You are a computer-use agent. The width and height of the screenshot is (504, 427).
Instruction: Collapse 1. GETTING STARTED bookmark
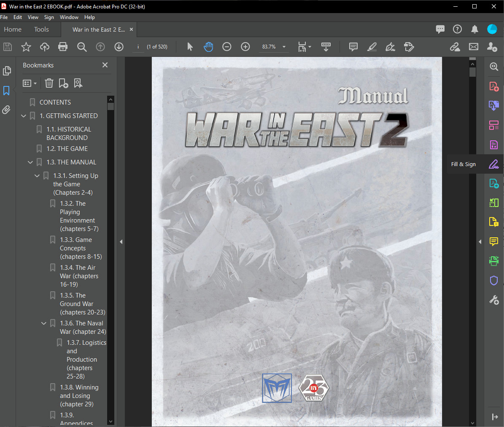[x=24, y=116]
